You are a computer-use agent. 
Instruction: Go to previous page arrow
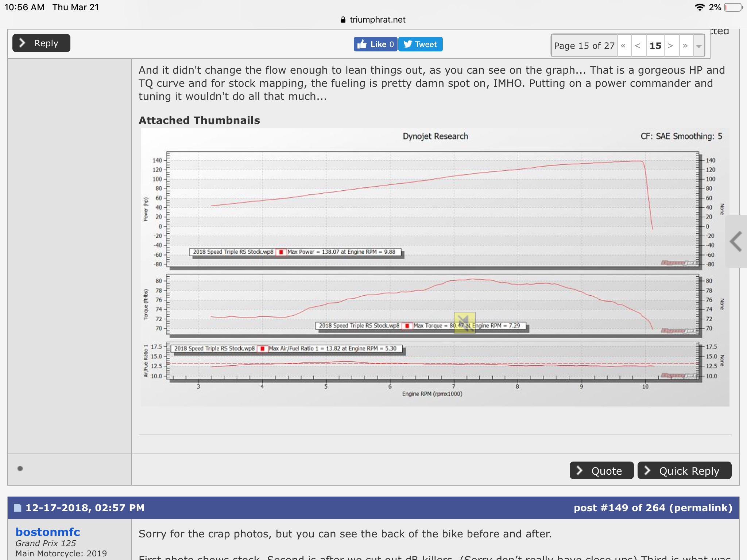[x=638, y=46]
